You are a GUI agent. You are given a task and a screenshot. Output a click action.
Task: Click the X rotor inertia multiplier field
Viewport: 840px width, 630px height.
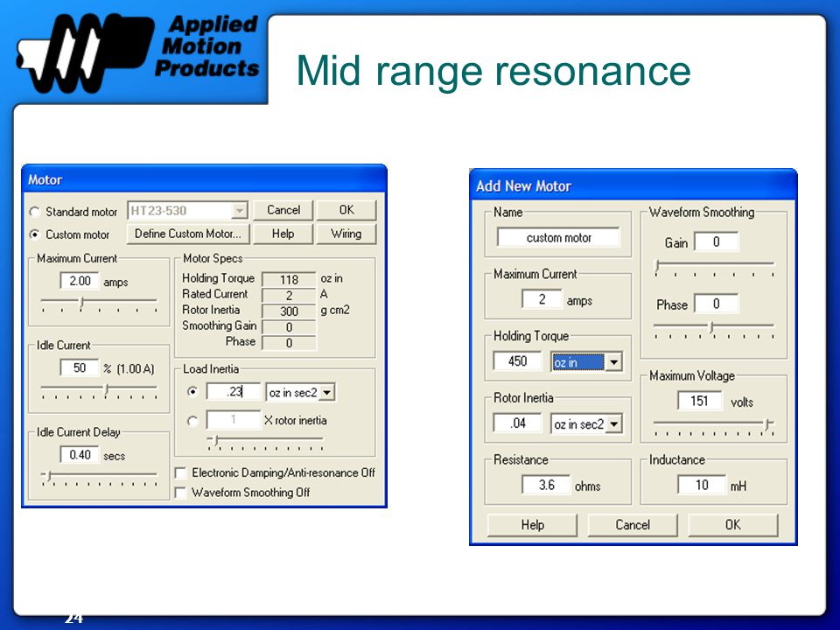[x=234, y=419]
